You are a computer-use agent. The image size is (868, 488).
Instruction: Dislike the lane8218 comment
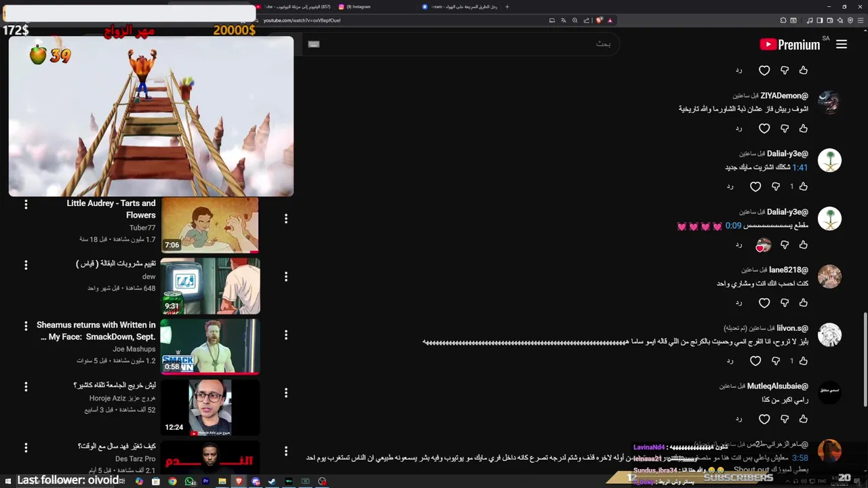(785, 303)
